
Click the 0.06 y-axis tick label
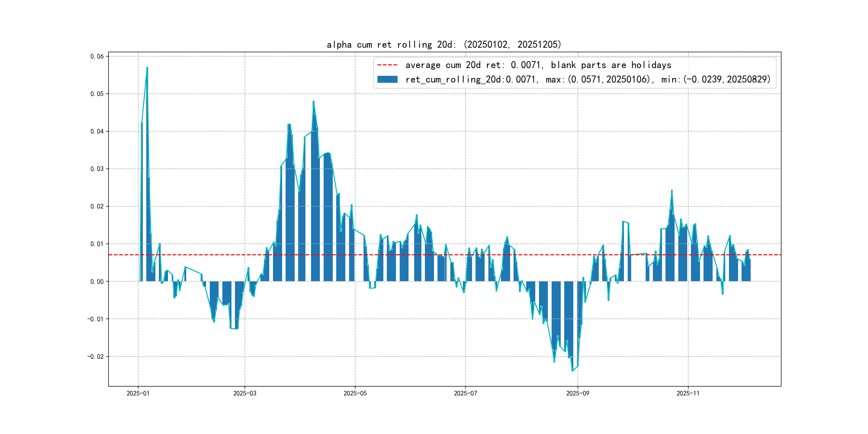(x=97, y=56)
